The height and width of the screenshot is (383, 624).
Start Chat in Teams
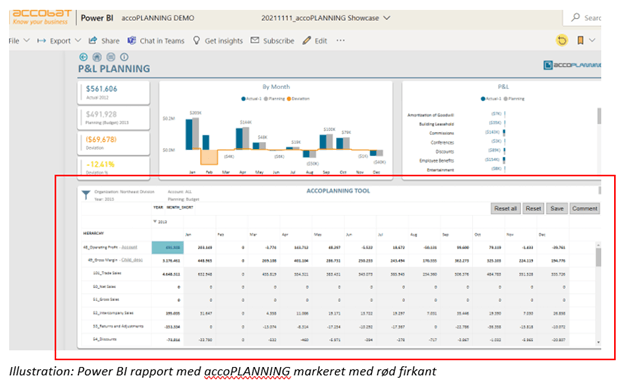pos(156,41)
